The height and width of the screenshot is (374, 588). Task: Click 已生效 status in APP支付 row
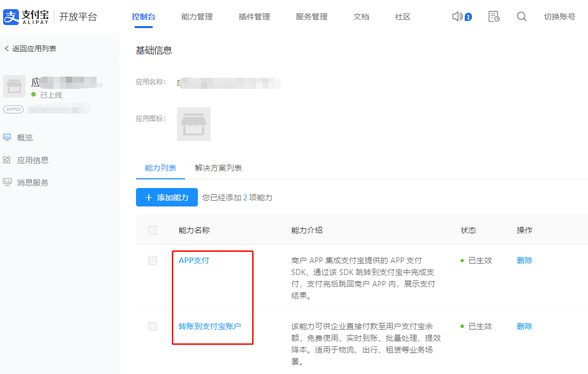point(480,261)
